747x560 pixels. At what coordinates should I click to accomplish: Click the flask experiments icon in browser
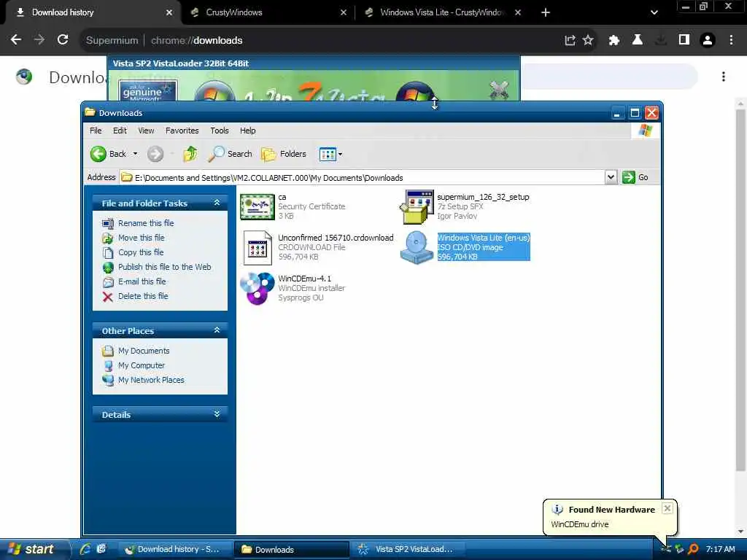[638, 40]
